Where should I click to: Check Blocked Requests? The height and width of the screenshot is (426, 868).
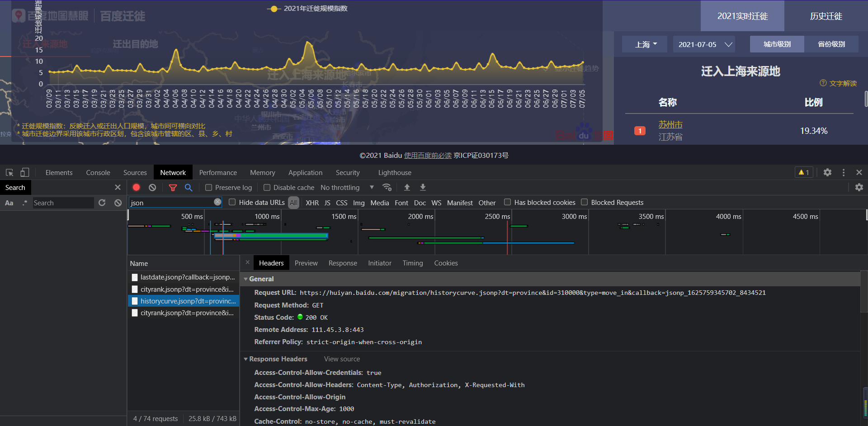point(584,202)
